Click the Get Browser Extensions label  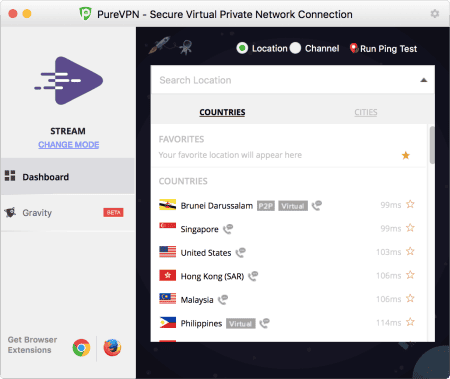(32, 345)
